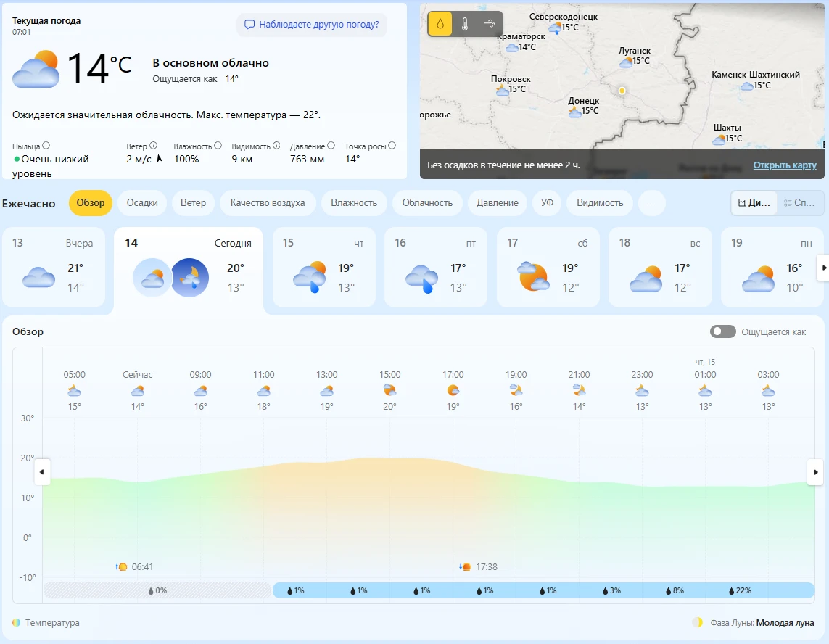Click the humidity info icon
The image size is (829, 644).
pyautogui.click(x=218, y=146)
